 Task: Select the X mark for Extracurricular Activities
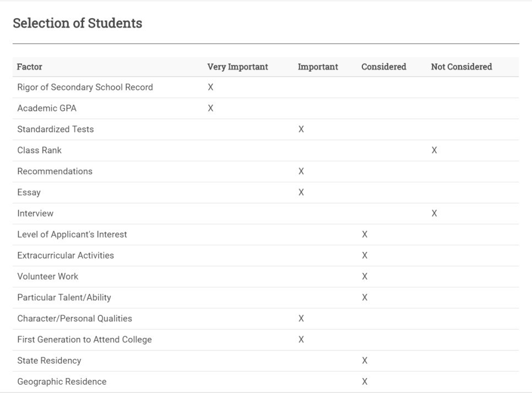(365, 256)
